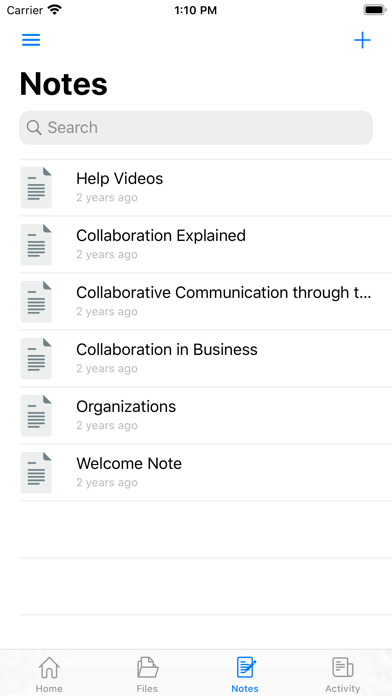The height and width of the screenshot is (696, 392).
Task: Tap the Collaboration in Business document icon
Action: (36, 359)
